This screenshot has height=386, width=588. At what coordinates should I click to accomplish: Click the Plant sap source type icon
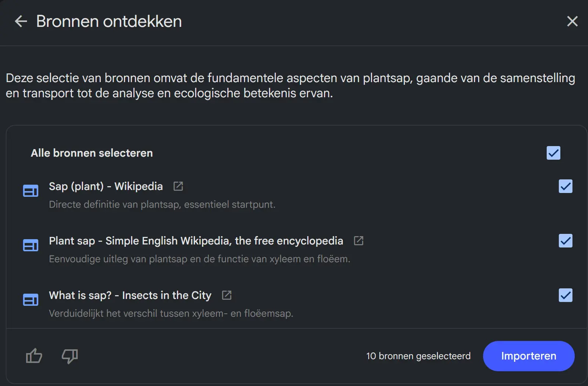point(31,246)
